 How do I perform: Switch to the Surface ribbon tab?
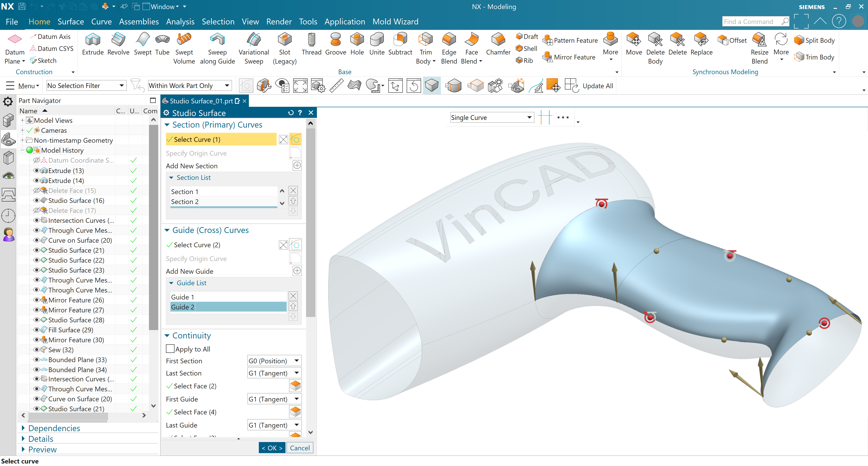pyautogui.click(x=71, y=21)
